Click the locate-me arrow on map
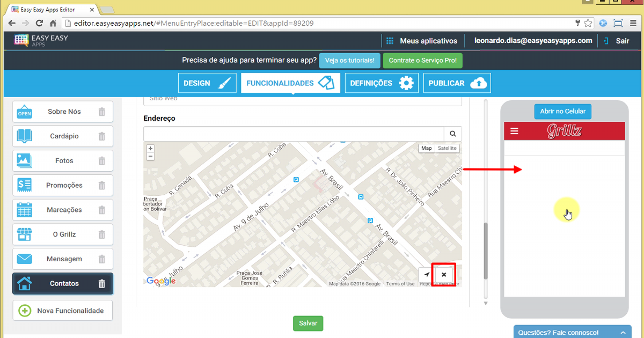This screenshot has width=644, height=338. tap(427, 275)
